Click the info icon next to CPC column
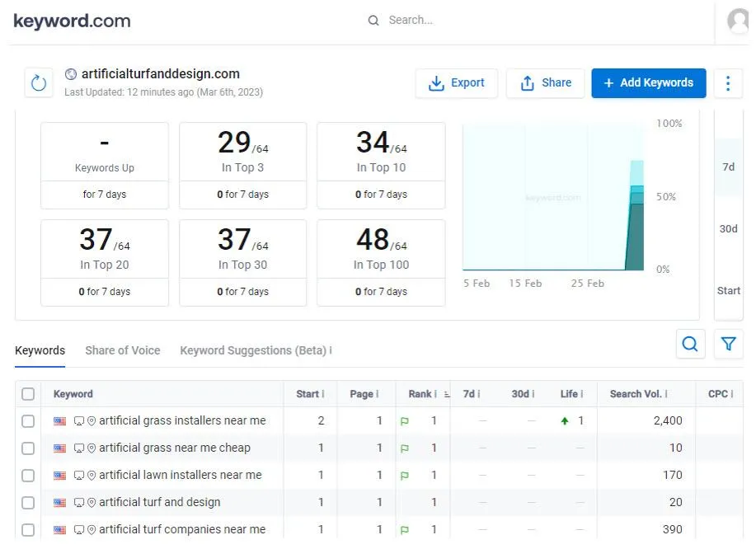 click(731, 394)
